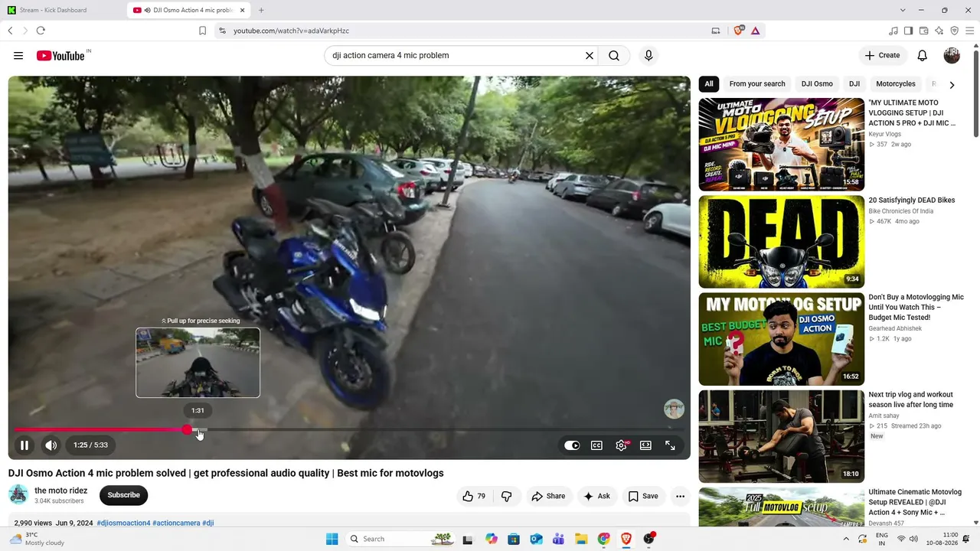Select the DJI Osmo filter chip

click(817, 84)
